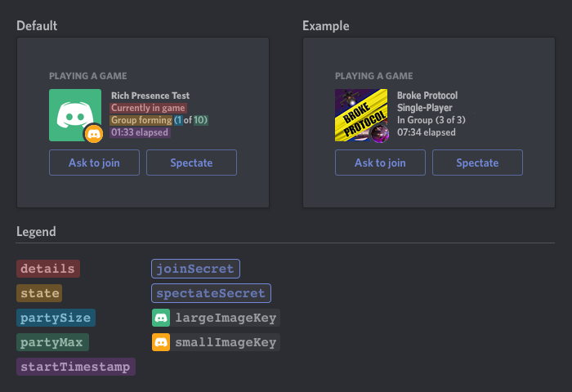Click the highlighted Currently in game text
572x392 pixels.
coord(148,108)
